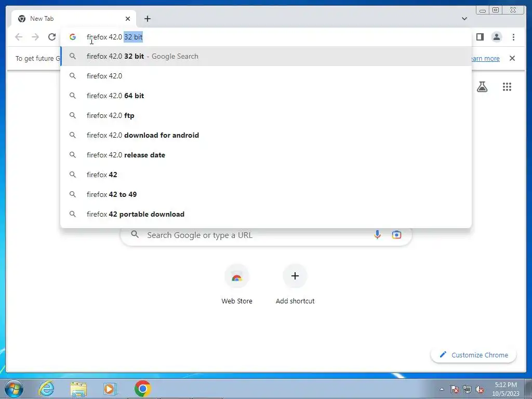Screen dimensions: 532x399
Task: Click the Customize Chrome button
Action: (474, 355)
